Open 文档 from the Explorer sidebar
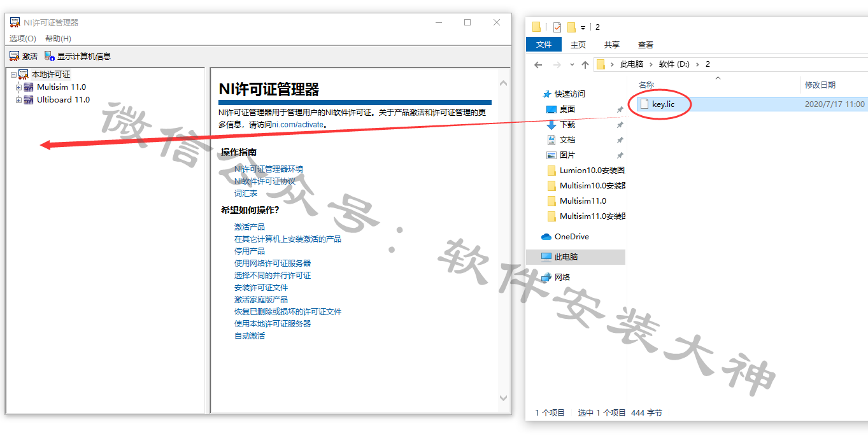868x443 pixels. [567, 140]
